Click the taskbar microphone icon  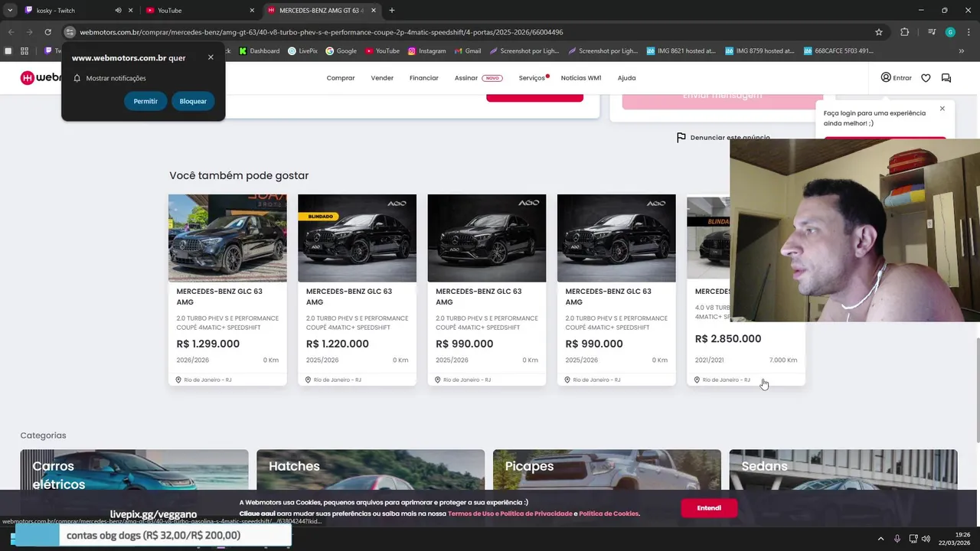(x=897, y=539)
